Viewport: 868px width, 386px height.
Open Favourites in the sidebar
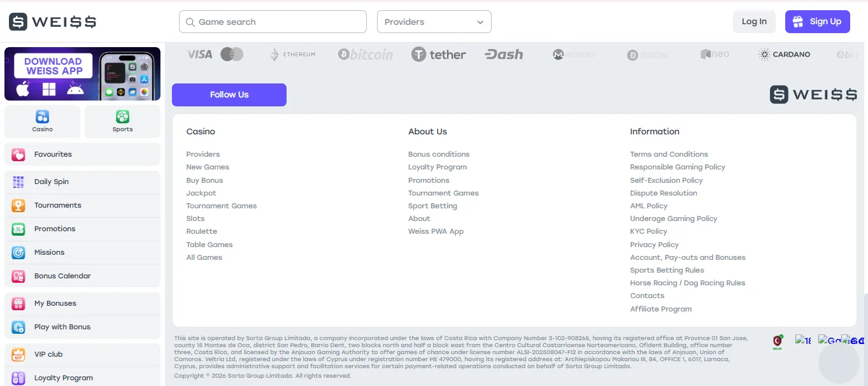click(x=82, y=154)
